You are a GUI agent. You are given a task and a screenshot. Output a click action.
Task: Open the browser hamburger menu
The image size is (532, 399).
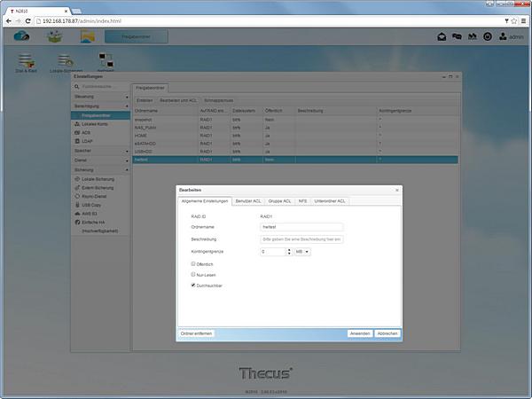coord(523,21)
